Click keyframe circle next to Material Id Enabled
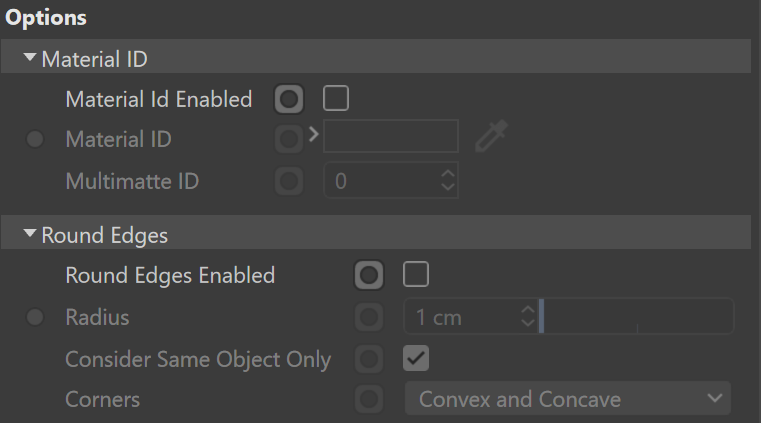This screenshot has width=761, height=423. 289,99
